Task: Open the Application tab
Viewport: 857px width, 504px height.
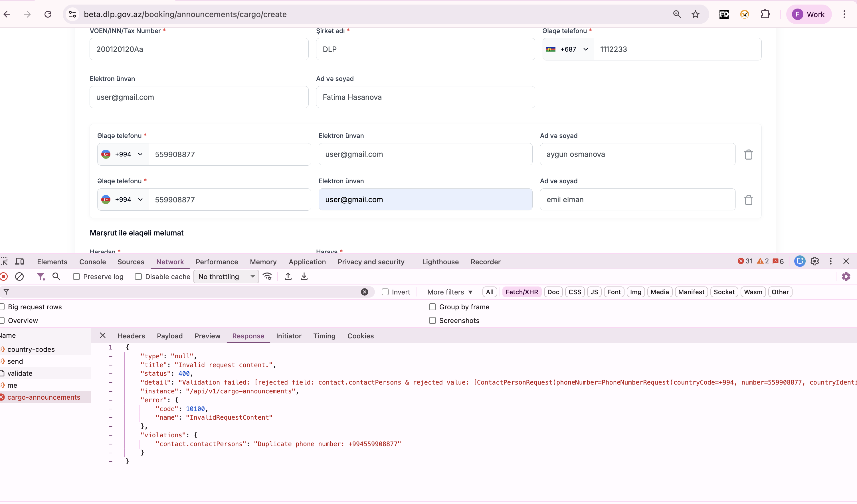Action: tap(307, 262)
